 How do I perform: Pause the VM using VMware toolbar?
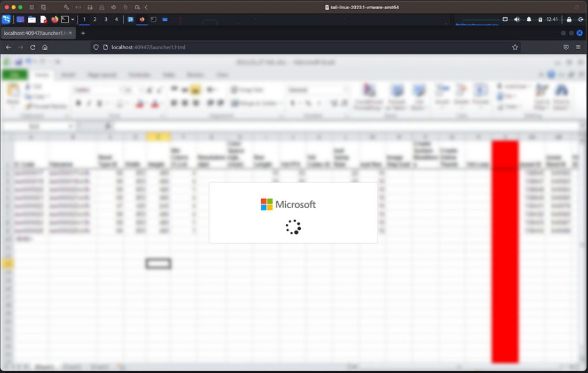pos(32,7)
